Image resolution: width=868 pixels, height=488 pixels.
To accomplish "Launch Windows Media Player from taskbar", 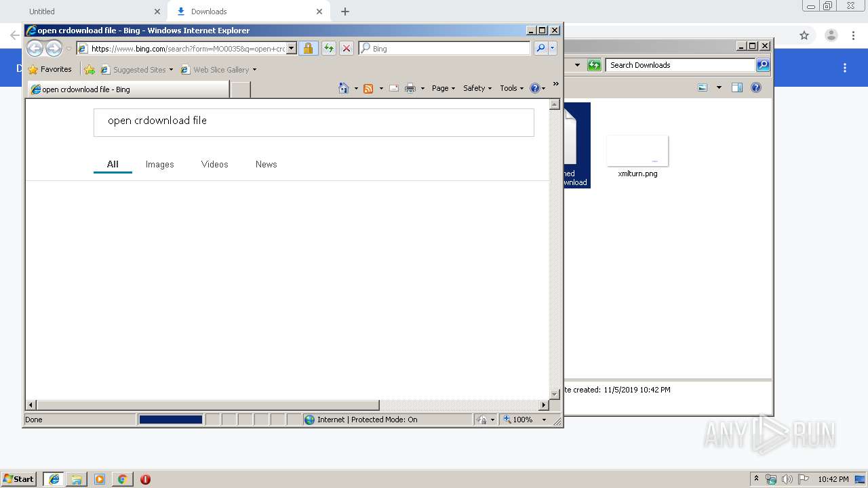I will (100, 479).
